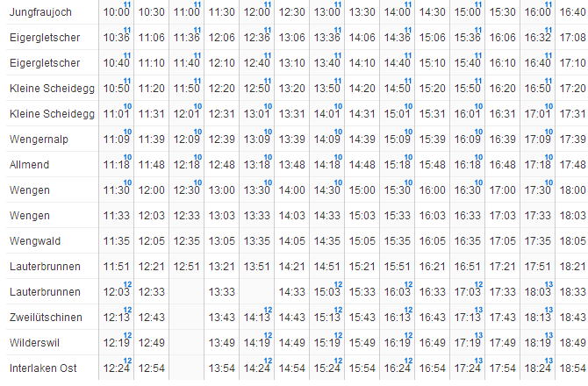This screenshot has height=386, width=588.
Task: Click the Interlaken Ost station name
Action: [43, 368]
